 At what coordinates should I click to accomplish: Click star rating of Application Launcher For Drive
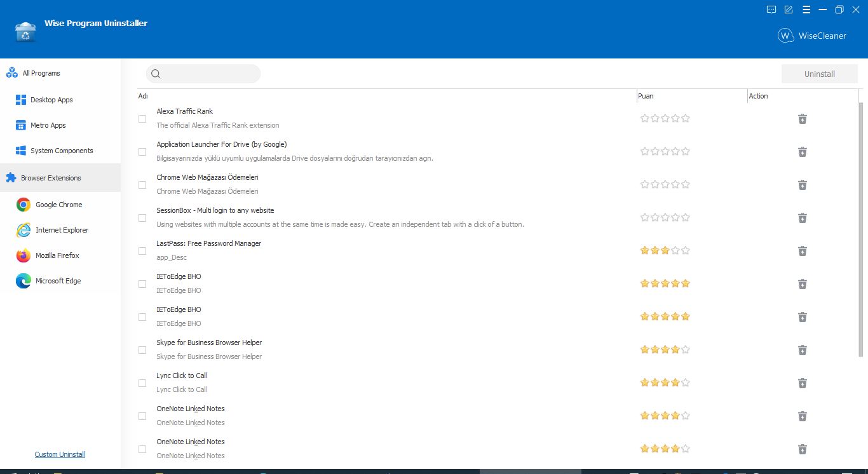665,151
